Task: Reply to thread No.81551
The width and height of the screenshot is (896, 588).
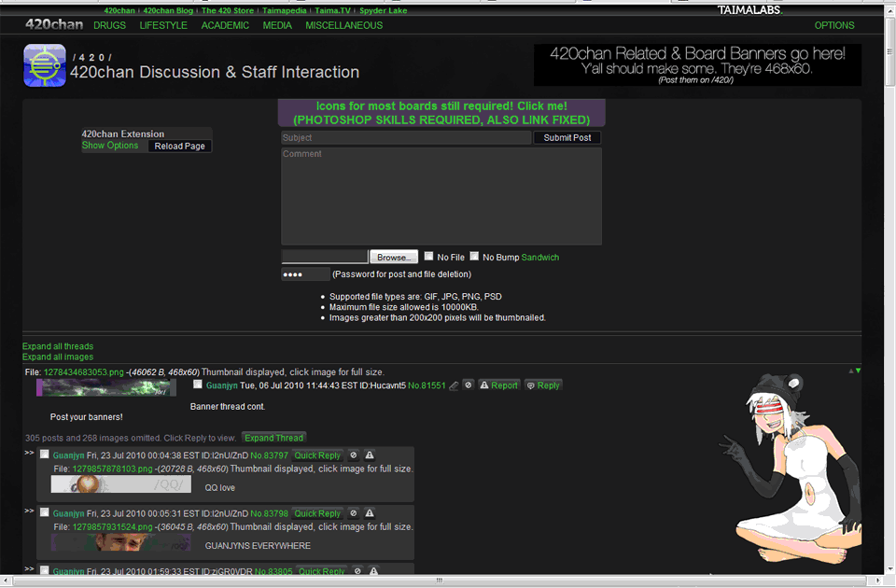Action: pyautogui.click(x=543, y=385)
